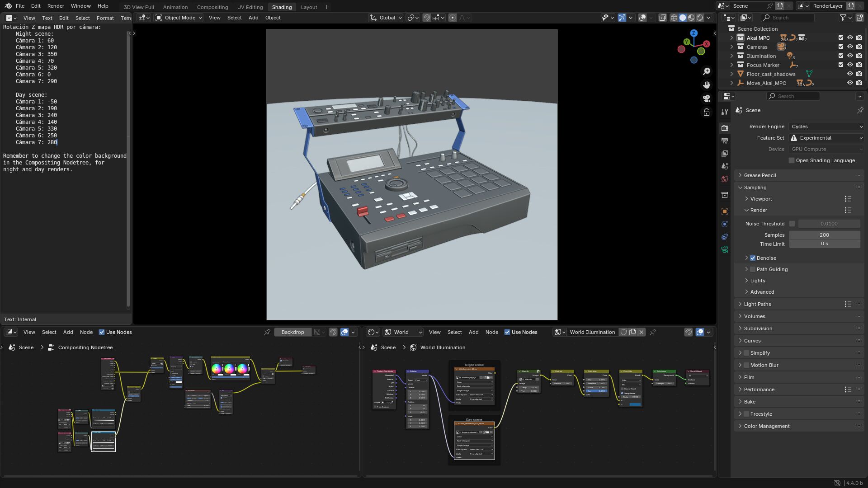Open the Object Data camera properties tab
The height and width of the screenshot is (488, 868).
[725, 249]
